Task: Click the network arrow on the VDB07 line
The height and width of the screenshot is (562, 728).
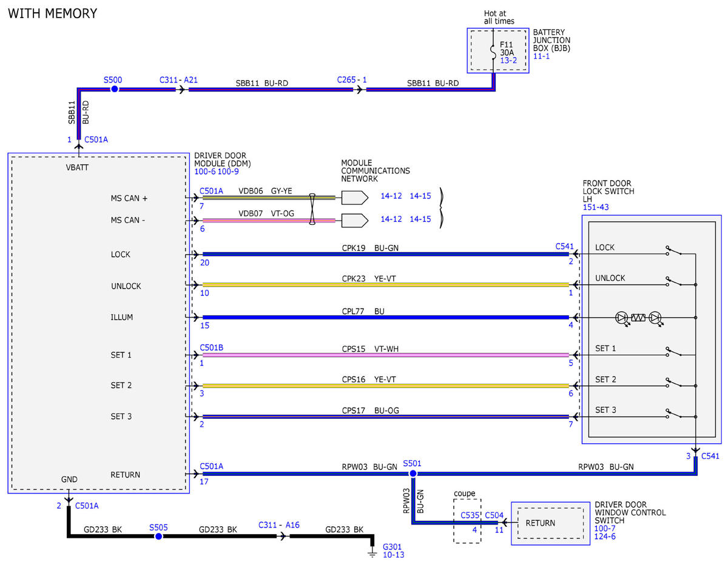Action: (355, 219)
